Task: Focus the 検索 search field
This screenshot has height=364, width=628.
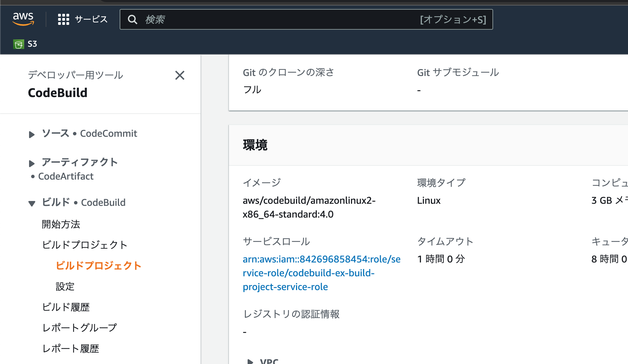Action: tap(306, 19)
